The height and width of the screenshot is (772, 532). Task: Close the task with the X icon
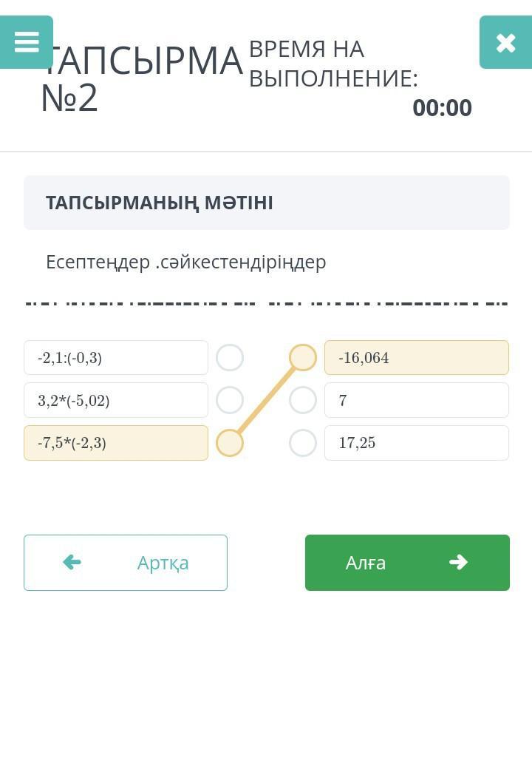pos(505,42)
